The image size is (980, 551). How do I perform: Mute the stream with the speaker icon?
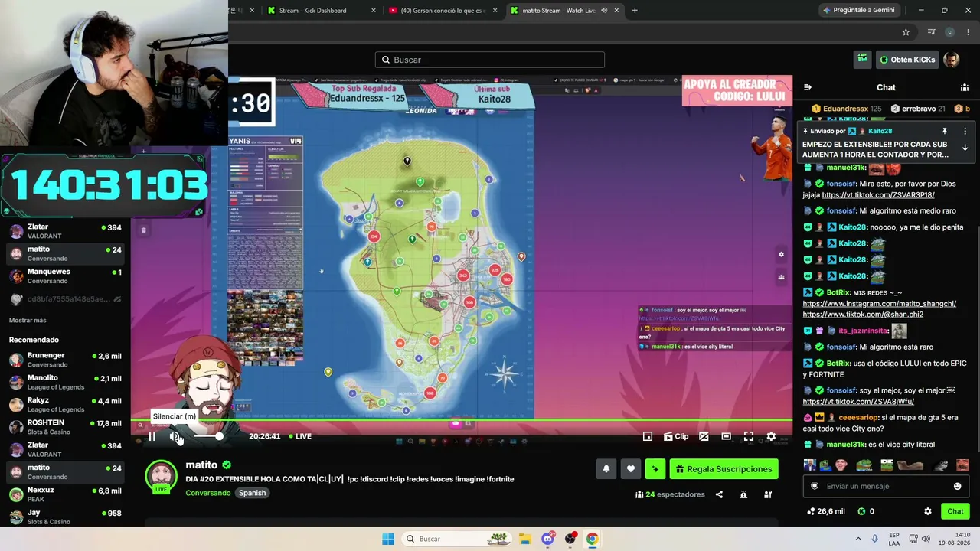tap(175, 436)
